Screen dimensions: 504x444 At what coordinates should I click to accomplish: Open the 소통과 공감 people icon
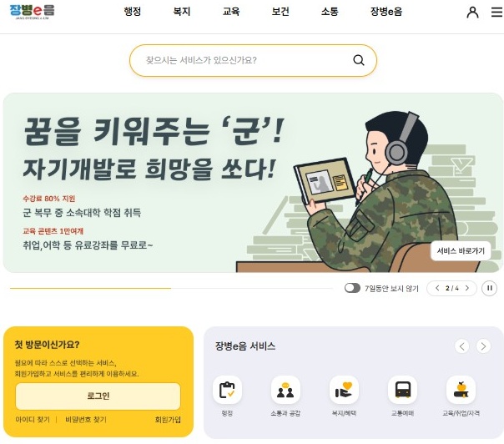pos(285,390)
